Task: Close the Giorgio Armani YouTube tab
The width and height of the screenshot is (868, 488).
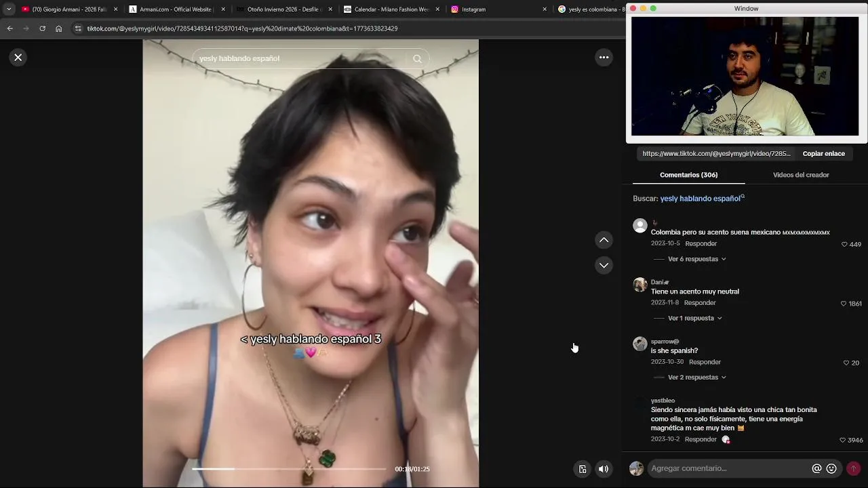Action: click(x=116, y=9)
